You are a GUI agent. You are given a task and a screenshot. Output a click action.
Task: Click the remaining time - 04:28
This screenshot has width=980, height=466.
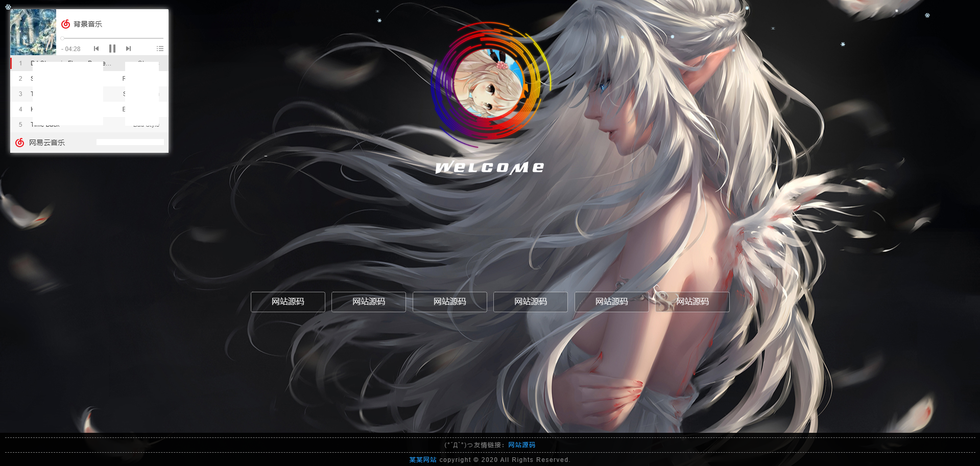coord(71,49)
